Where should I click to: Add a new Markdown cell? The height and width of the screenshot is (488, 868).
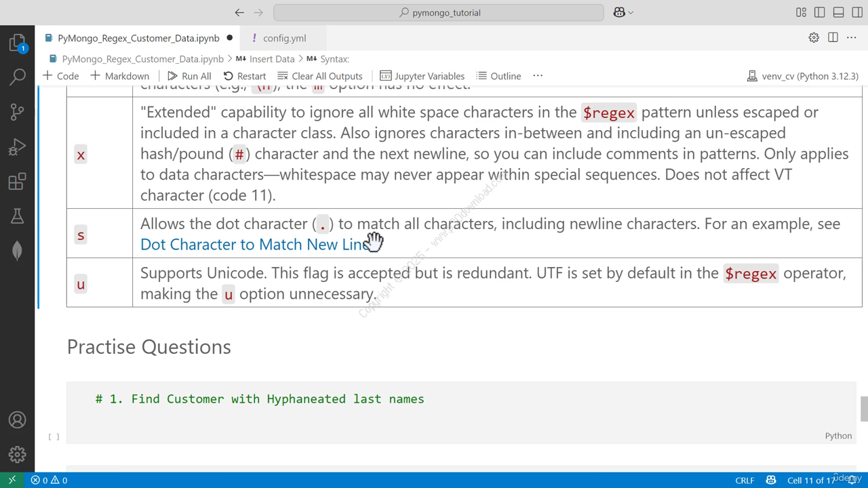120,76
